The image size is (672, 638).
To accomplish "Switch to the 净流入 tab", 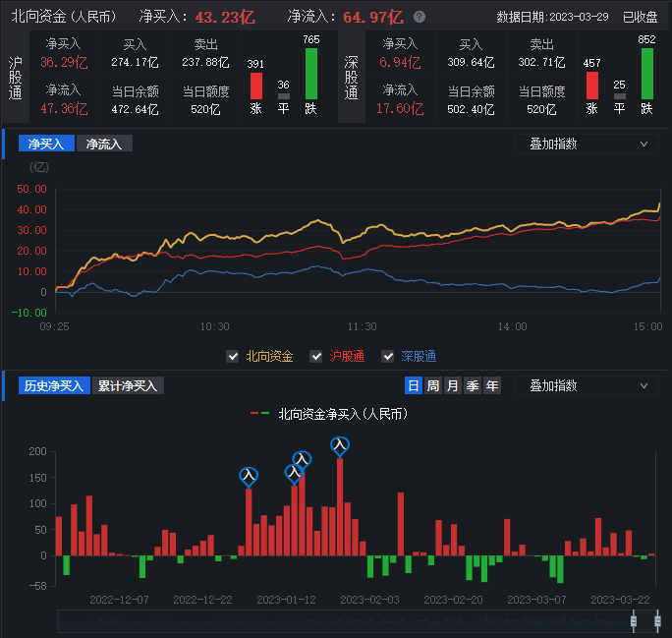I will [104, 144].
